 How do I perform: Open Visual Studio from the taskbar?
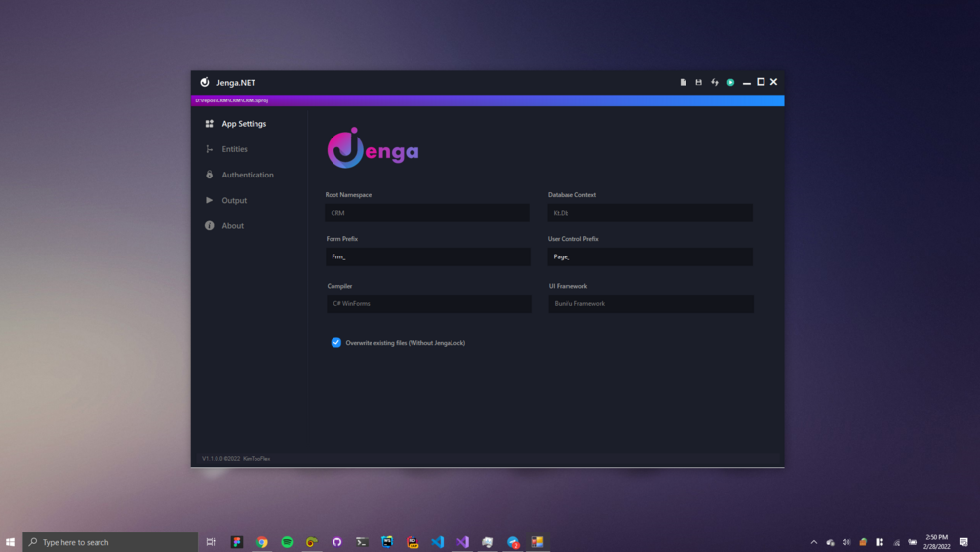click(462, 542)
